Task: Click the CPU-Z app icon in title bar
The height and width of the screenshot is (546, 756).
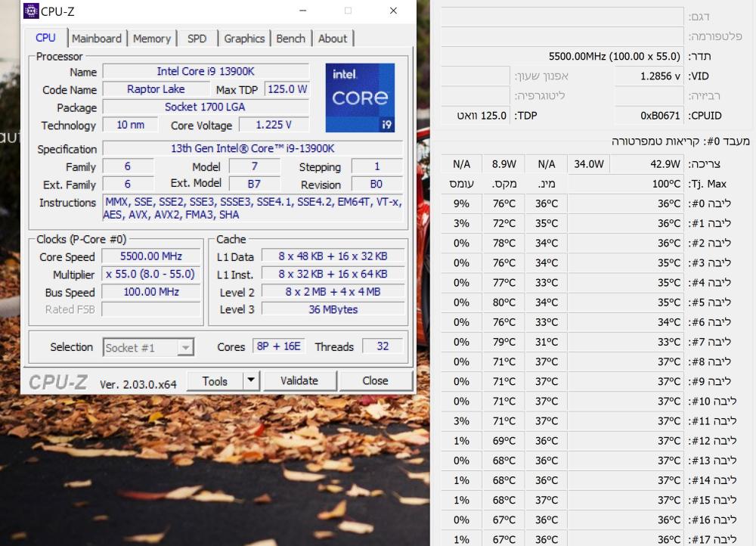Action: tap(31, 11)
